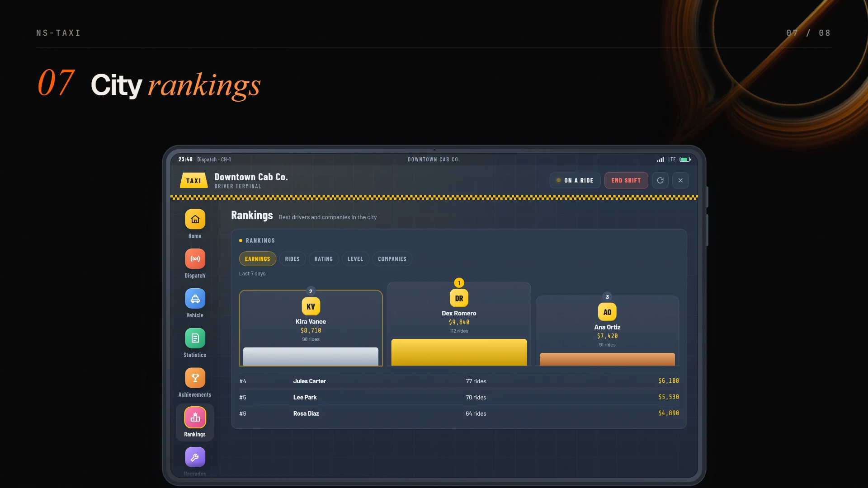868x488 pixels.
Task: Close the driver terminal with X
Action: [x=680, y=180]
